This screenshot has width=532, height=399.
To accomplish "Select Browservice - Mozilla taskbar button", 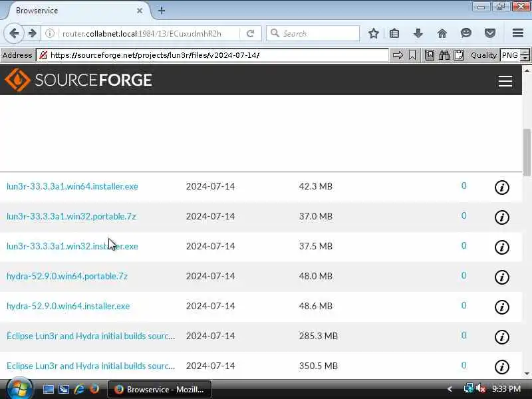I will tap(160, 390).
